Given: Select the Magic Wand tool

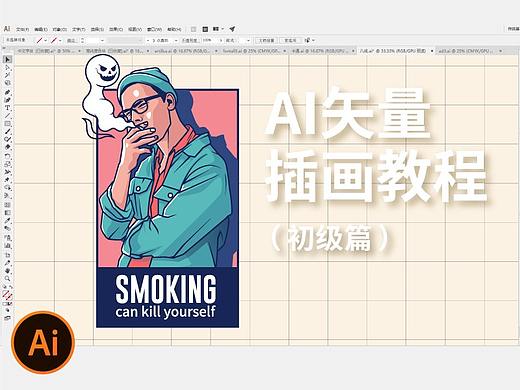Looking at the screenshot, I should 7,75.
